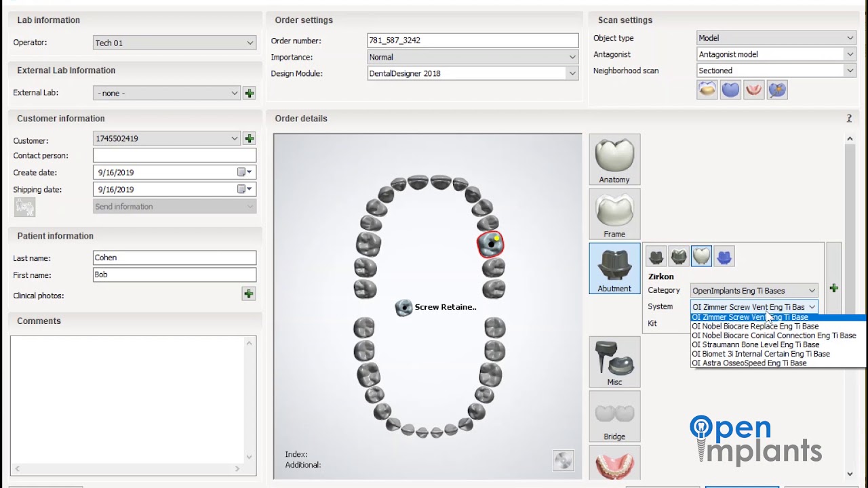Click the icon left of Send information
This screenshot has width=868, height=488.
(x=24, y=207)
